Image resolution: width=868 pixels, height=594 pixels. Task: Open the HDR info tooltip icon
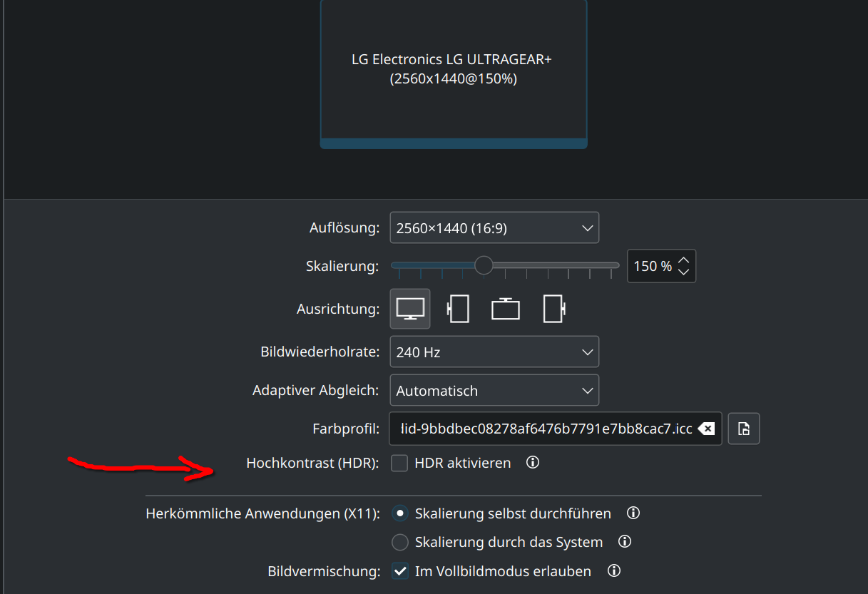click(x=532, y=463)
